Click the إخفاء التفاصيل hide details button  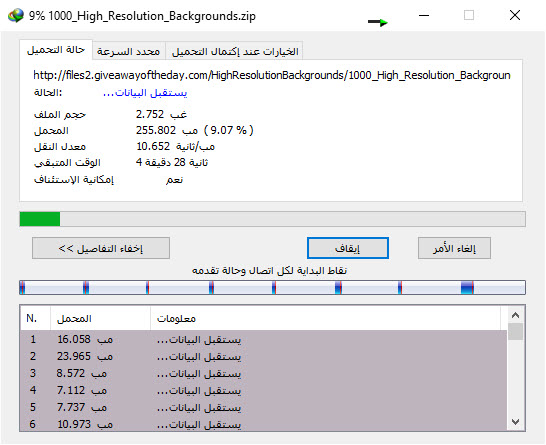[x=101, y=248]
